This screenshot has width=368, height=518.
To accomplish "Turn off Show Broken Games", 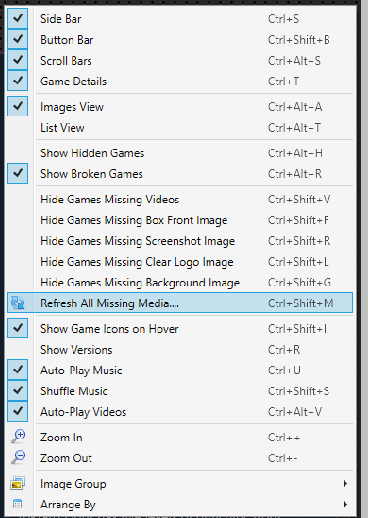I will pos(17,173).
